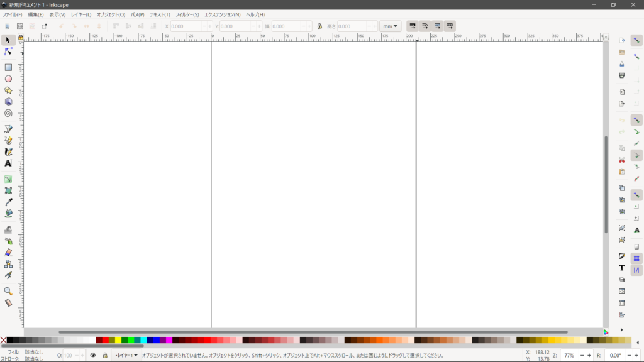Click the New document icon

(622, 40)
